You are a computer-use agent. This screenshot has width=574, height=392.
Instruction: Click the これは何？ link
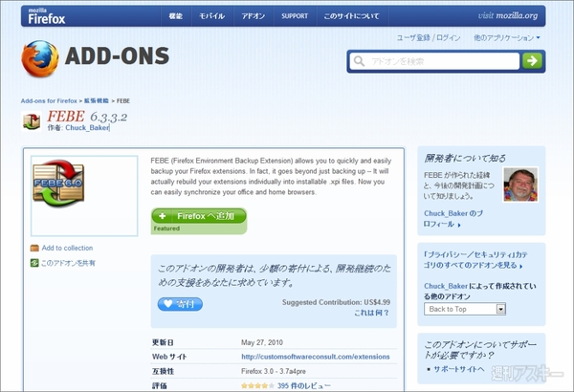click(372, 313)
